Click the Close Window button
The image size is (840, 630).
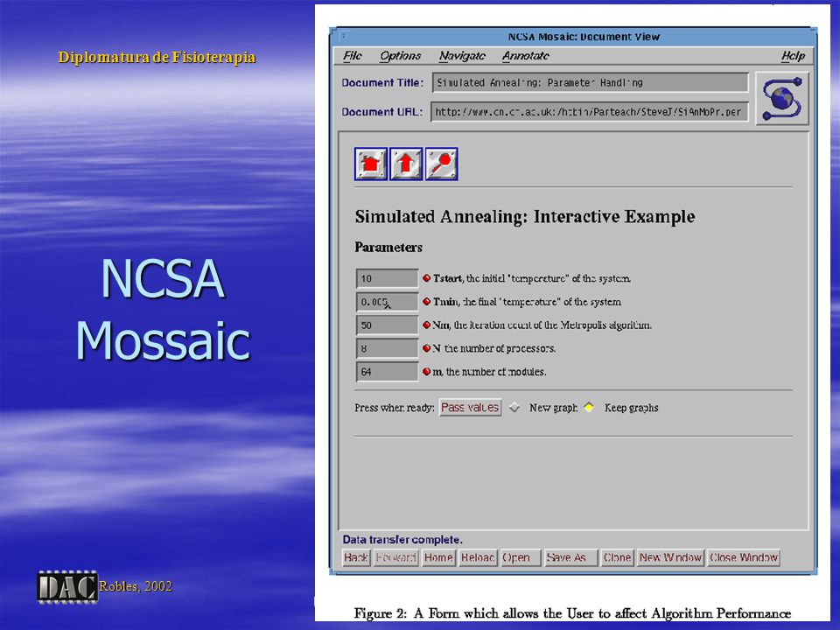point(744,557)
